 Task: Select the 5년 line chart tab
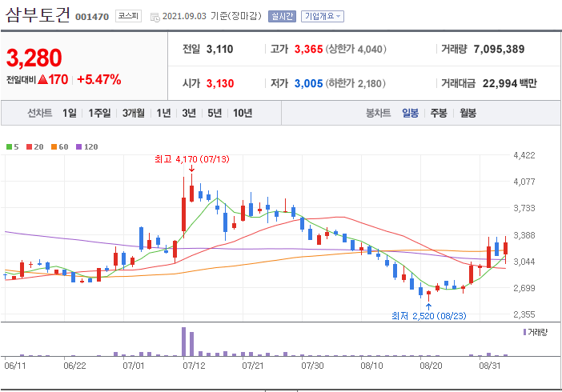215,114
